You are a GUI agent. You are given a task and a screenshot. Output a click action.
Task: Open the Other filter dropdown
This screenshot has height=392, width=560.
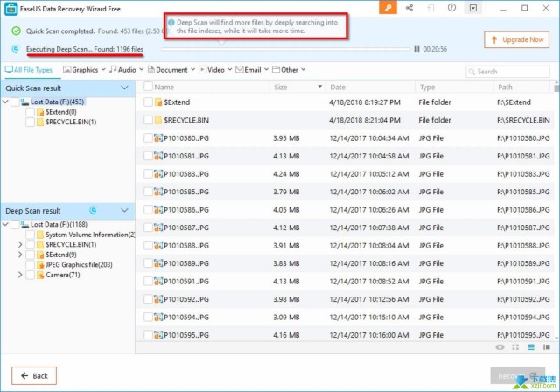[289, 70]
